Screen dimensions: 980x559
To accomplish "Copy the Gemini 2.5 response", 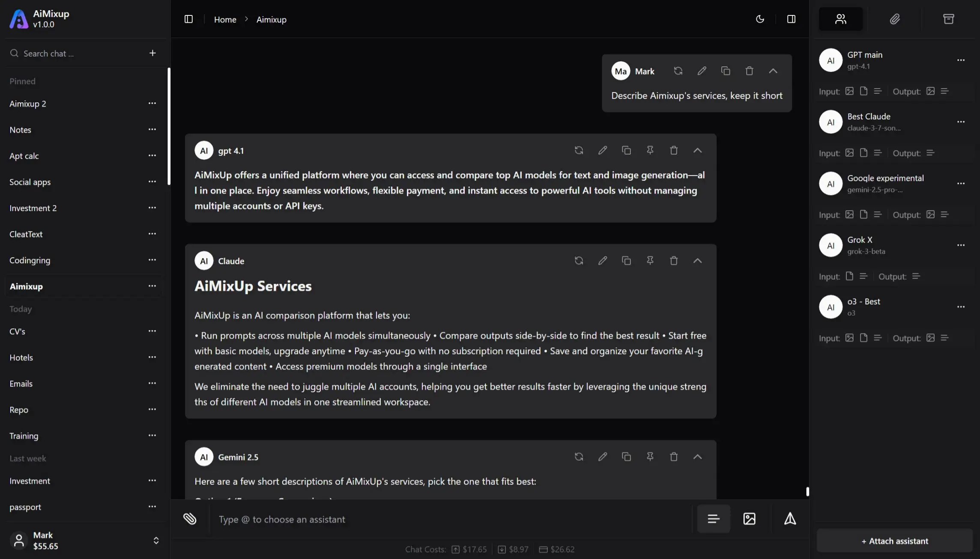I will [626, 457].
